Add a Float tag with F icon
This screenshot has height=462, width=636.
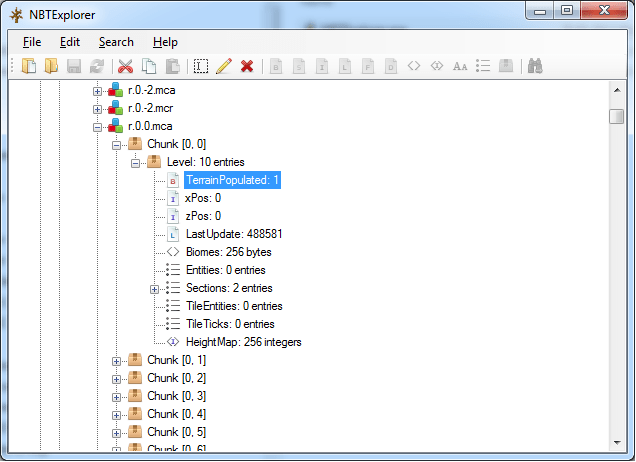pyautogui.click(x=368, y=66)
